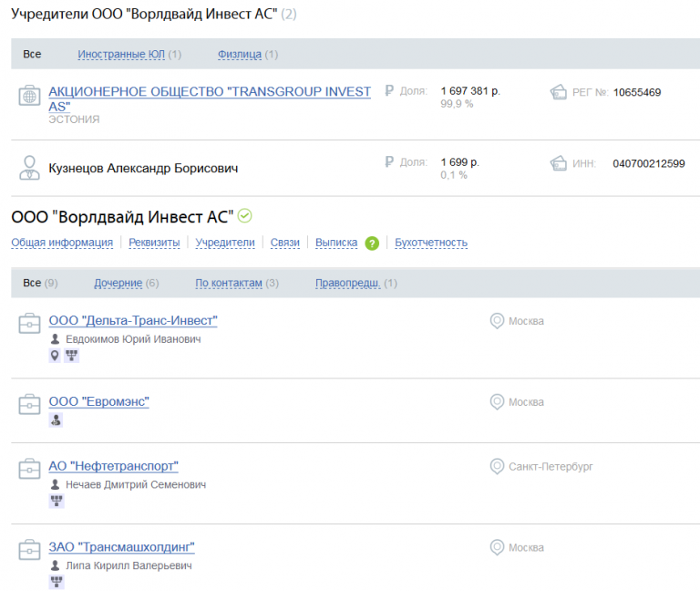The image size is (700, 591).
Task: Click the green help icon next to Выписка
Action: pos(372,244)
